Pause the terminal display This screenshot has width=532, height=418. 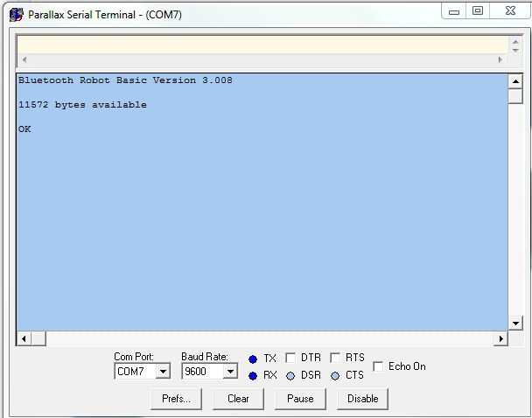pos(300,399)
